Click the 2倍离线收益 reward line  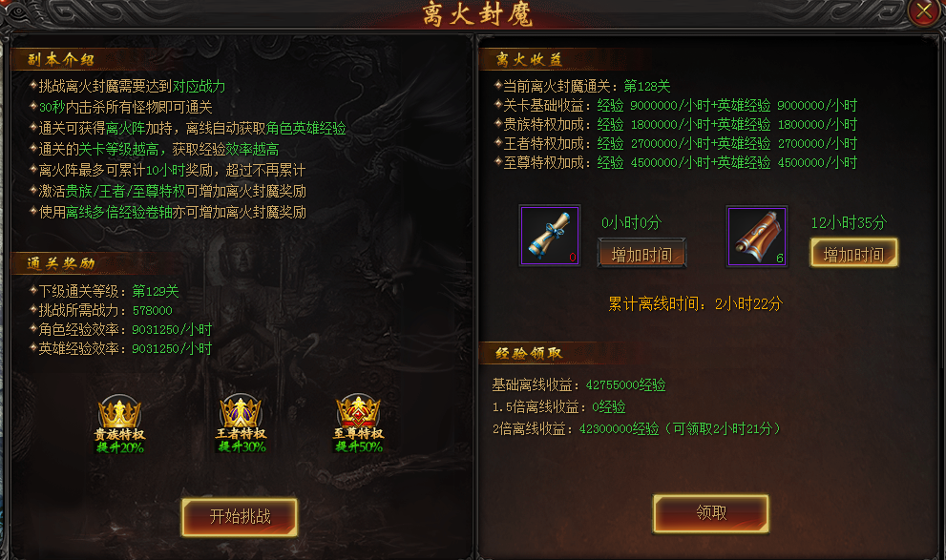637,428
